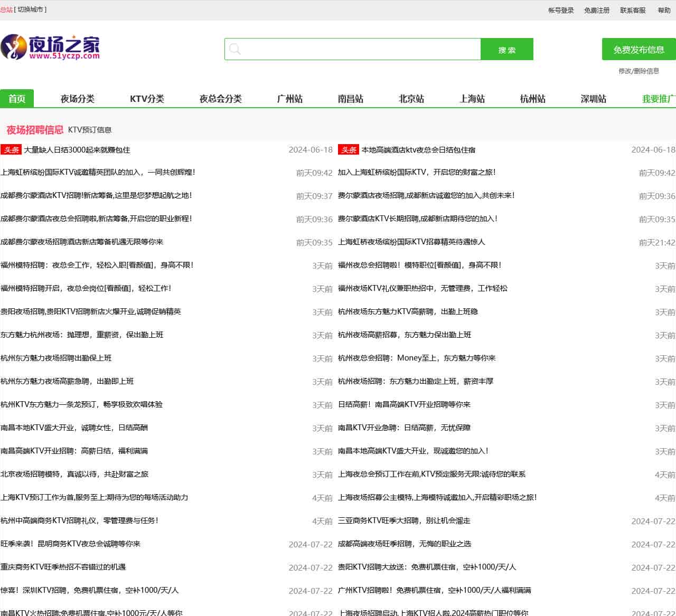Viewport: 676px width, 616px height.
Task: Click the 免费注册 registration link
Action: pos(596,10)
